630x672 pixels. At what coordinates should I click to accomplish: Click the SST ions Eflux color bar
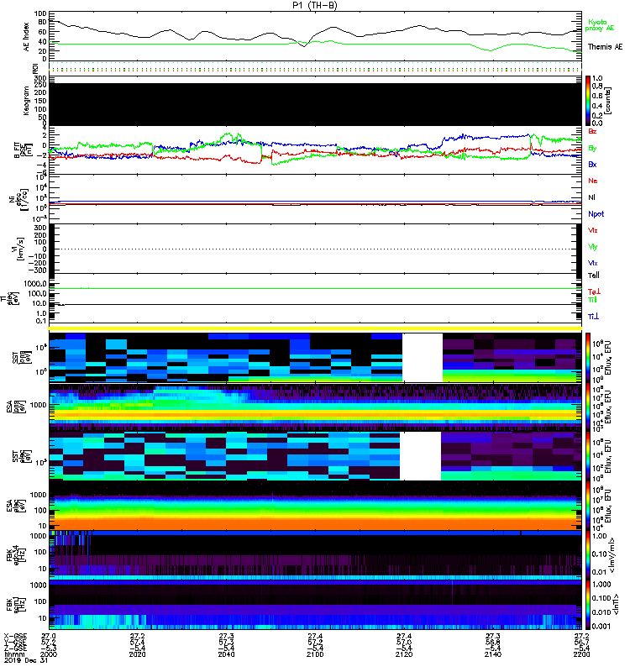pos(588,358)
